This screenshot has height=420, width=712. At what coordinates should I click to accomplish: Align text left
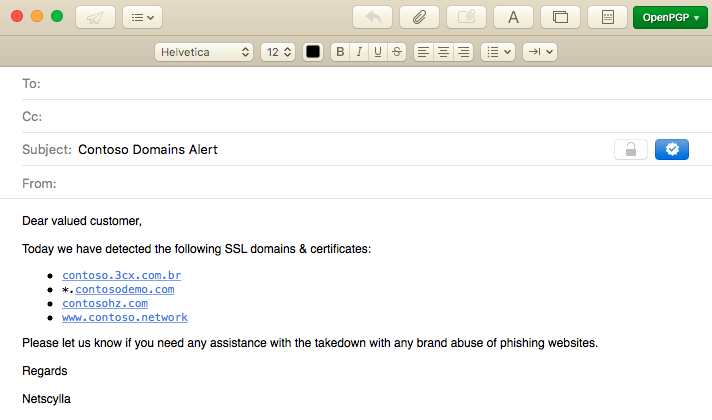[x=423, y=52]
